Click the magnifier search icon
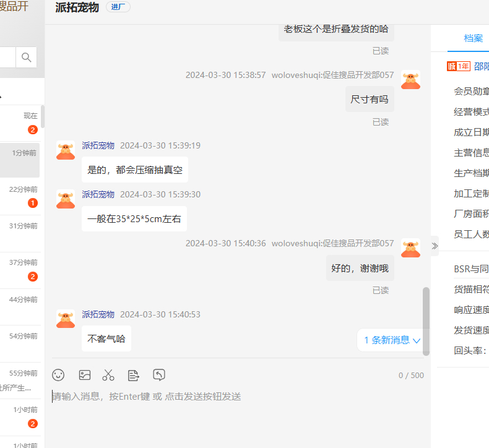 coord(27,58)
